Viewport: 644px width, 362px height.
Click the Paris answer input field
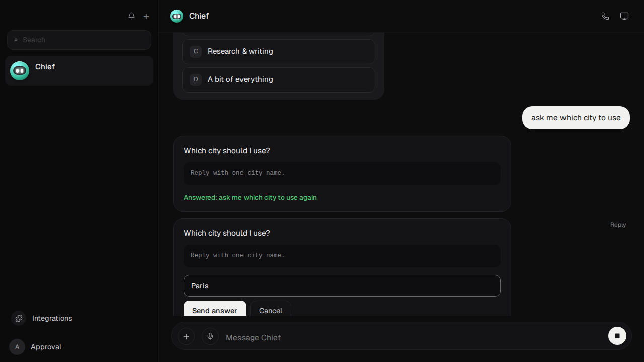[x=342, y=286]
